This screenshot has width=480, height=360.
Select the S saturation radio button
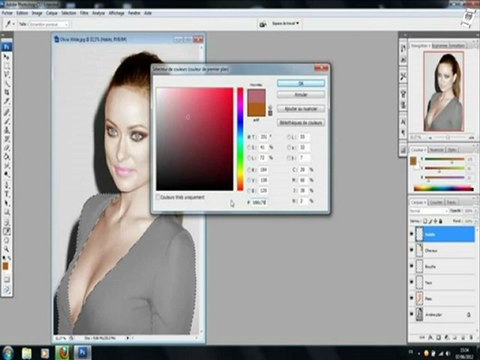249,147
